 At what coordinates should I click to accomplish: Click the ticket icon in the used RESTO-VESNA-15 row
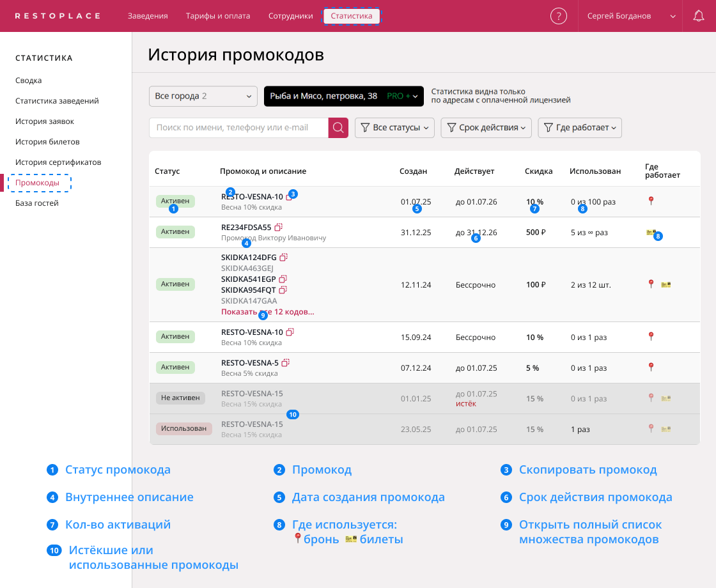[665, 429]
